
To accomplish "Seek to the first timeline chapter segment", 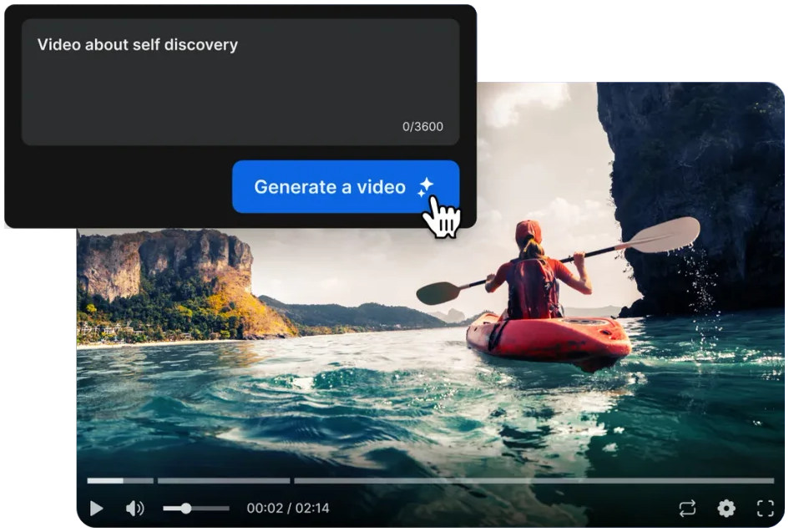I will [x=119, y=481].
